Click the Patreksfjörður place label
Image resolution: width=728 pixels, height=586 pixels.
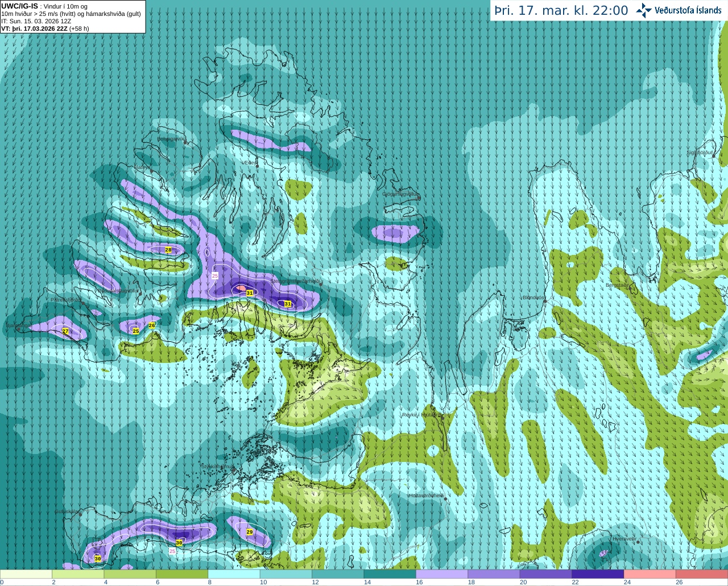pos(67,299)
